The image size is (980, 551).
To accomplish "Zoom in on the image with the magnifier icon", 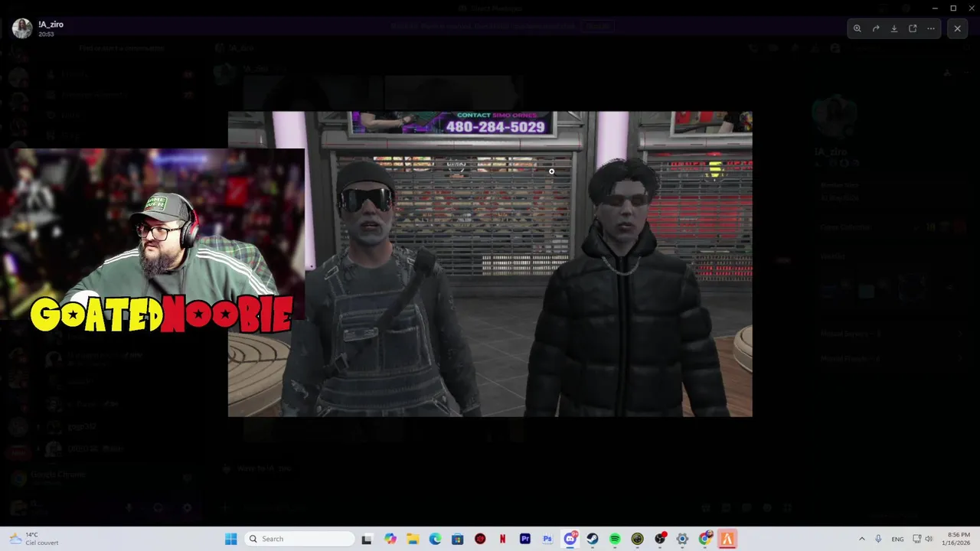I will click(x=857, y=28).
